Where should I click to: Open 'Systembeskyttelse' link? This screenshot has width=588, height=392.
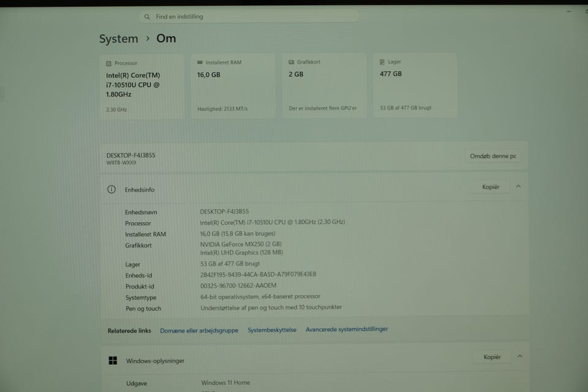pos(272,330)
